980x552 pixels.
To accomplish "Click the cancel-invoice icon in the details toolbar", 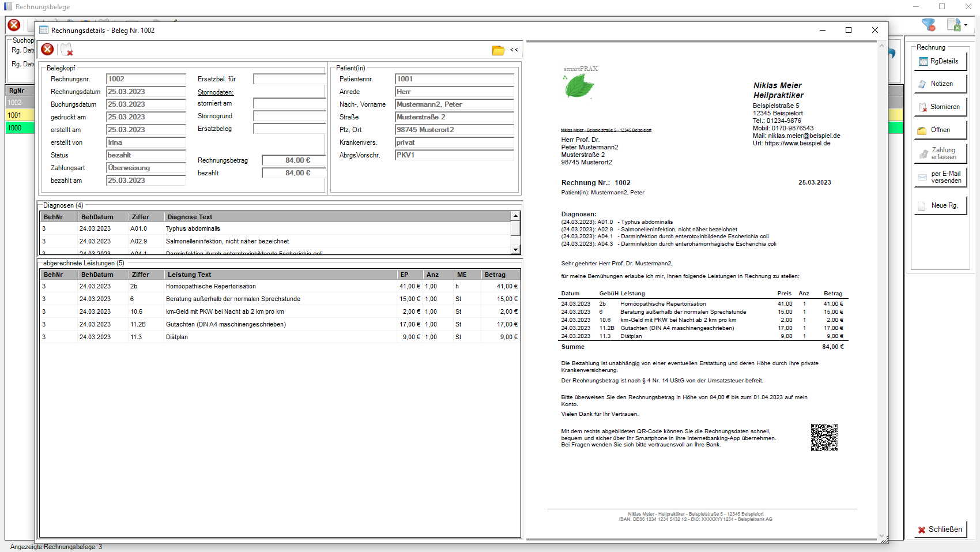I will (67, 50).
